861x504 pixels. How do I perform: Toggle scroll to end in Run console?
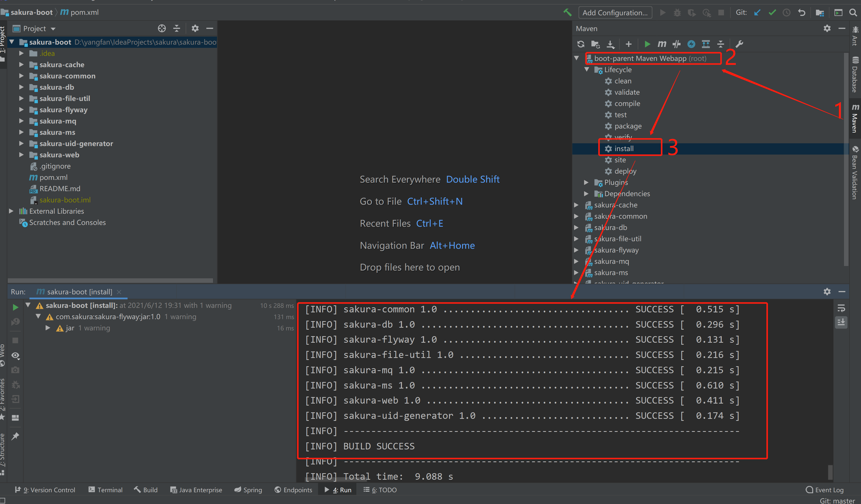841,322
